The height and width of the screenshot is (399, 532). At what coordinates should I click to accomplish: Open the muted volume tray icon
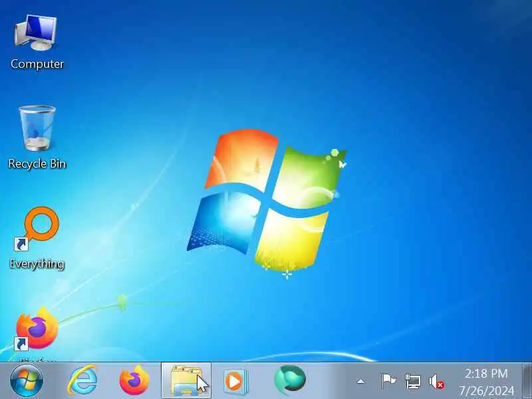(x=436, y=381)
